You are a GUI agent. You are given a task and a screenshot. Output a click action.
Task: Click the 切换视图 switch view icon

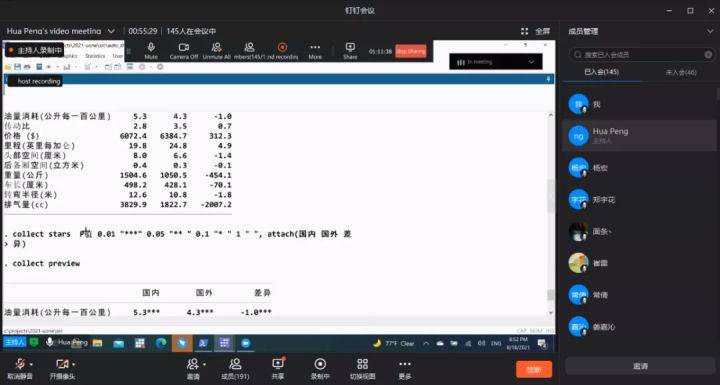click(x=362, y=365)
